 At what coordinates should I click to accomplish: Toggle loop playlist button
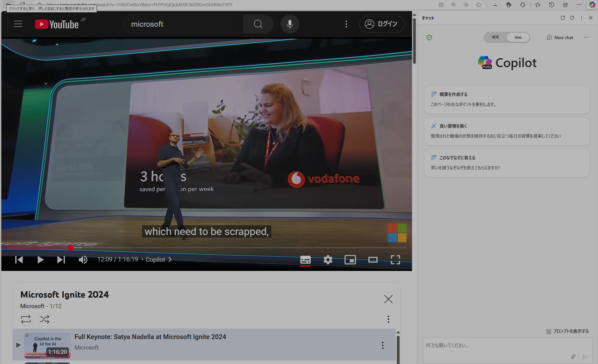click(x=26, y=319)
